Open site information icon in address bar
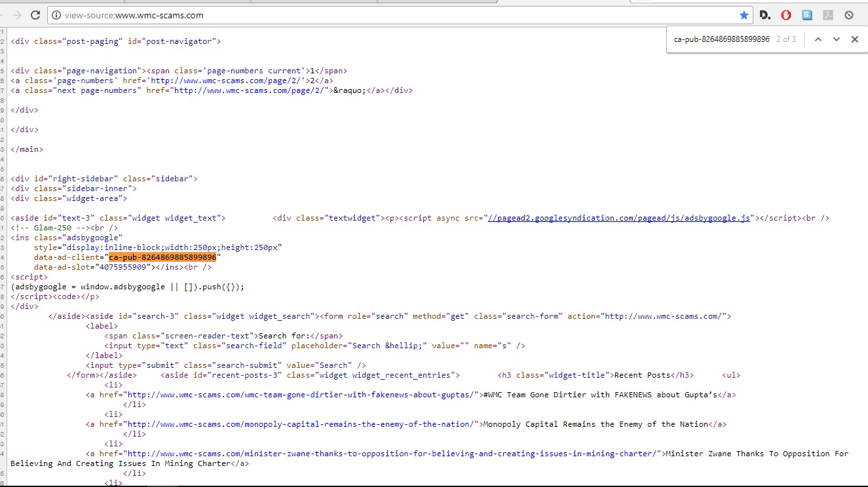Image resolution: width=868 pixels, height=487 pixels. (56, 15)
